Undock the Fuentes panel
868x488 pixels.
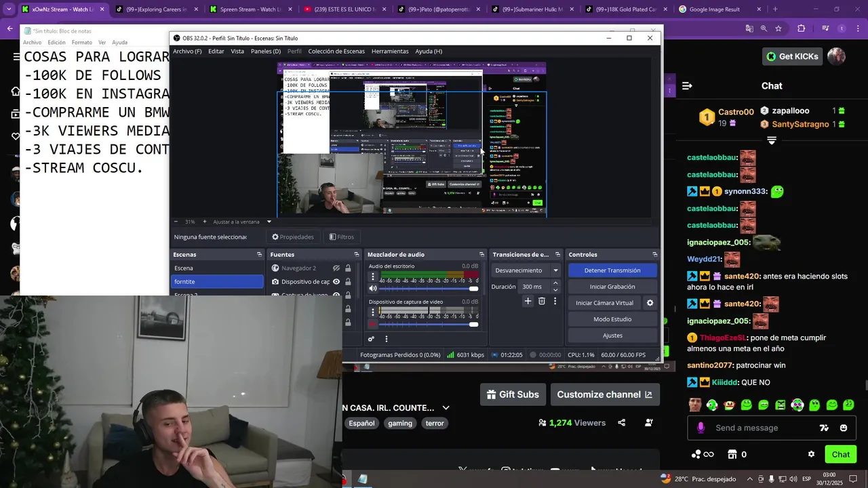pyautogui.click(x=356, y=254)
